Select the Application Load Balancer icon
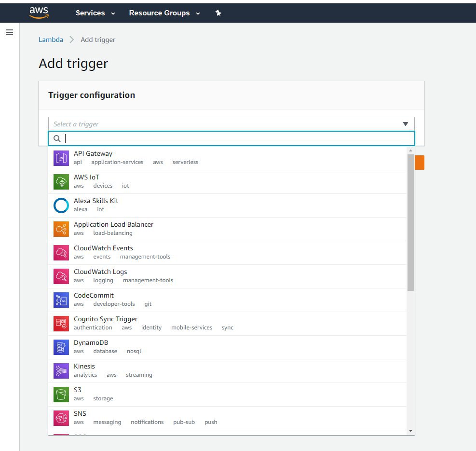 [61, 229]
